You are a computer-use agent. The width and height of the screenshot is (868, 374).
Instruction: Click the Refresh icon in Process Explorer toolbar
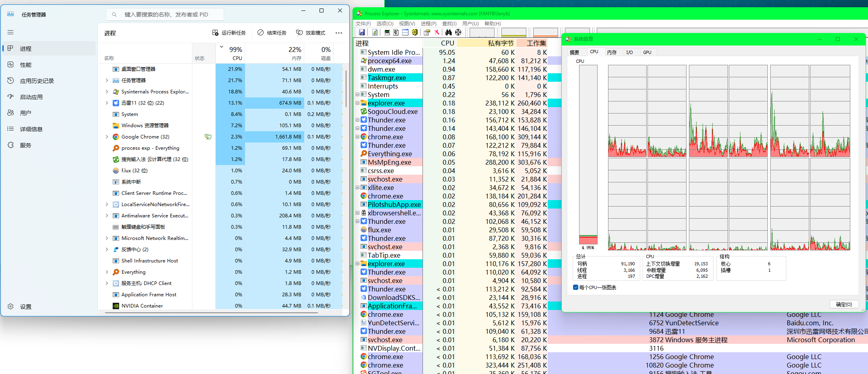(x=375, y=32)
